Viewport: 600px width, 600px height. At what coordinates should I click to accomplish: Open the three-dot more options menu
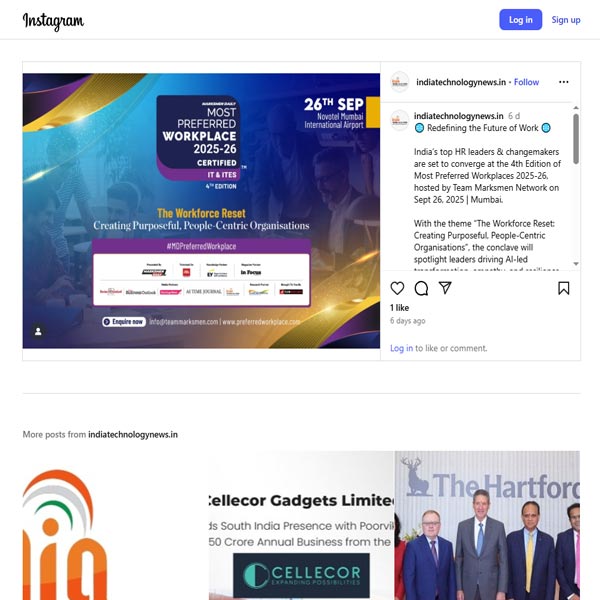tap(563, 82)
